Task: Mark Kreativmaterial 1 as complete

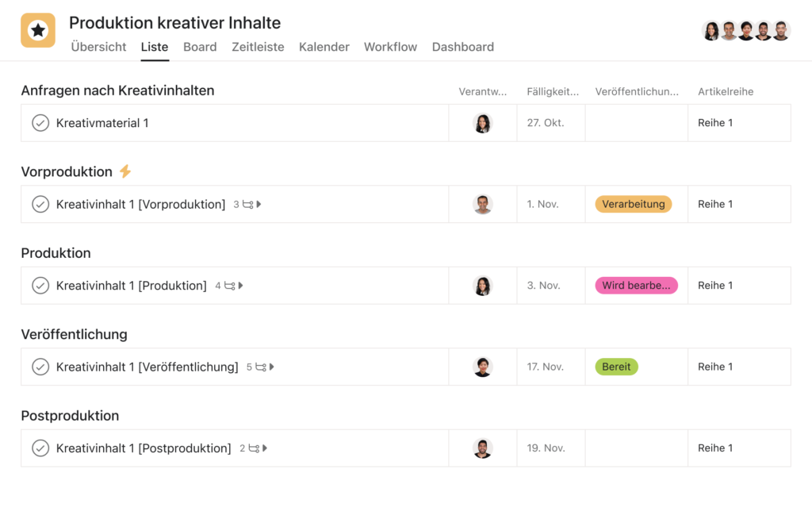Action: [40, 123]
